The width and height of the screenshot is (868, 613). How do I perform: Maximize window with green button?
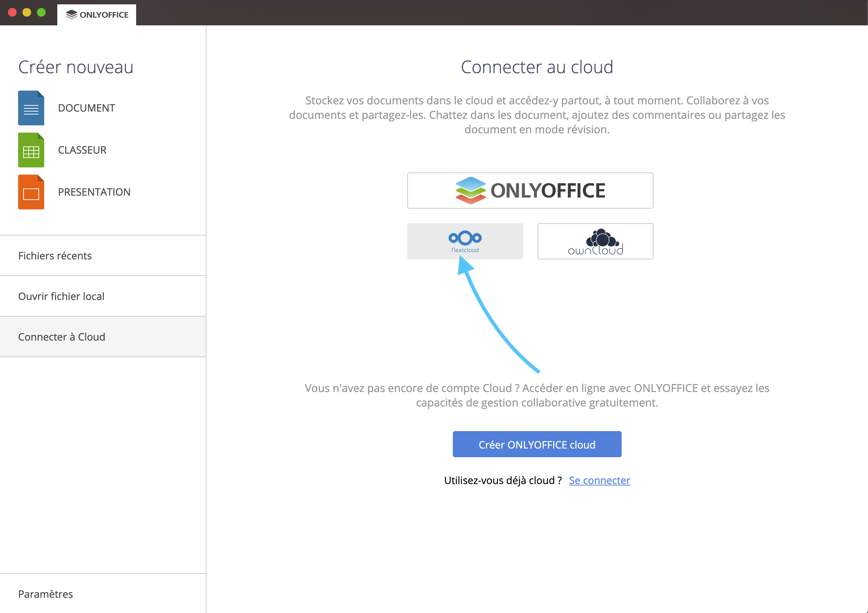(41, 12)
